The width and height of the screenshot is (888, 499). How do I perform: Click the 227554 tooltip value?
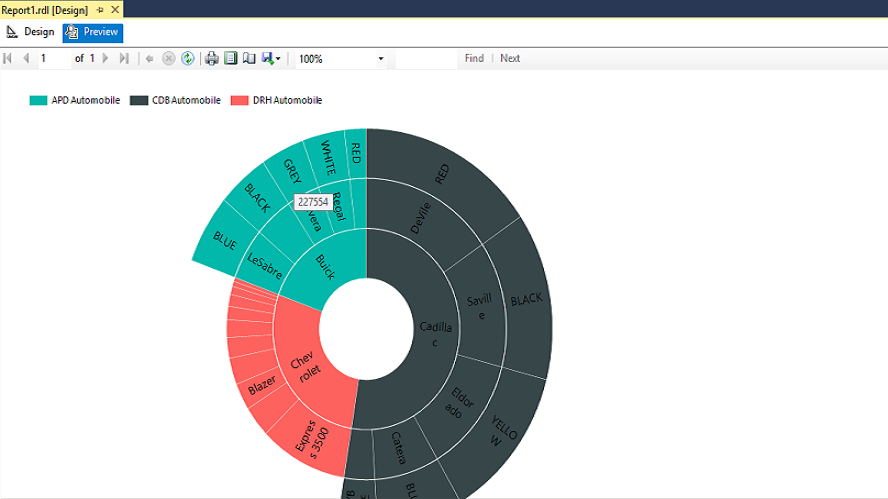click(313, 202)
